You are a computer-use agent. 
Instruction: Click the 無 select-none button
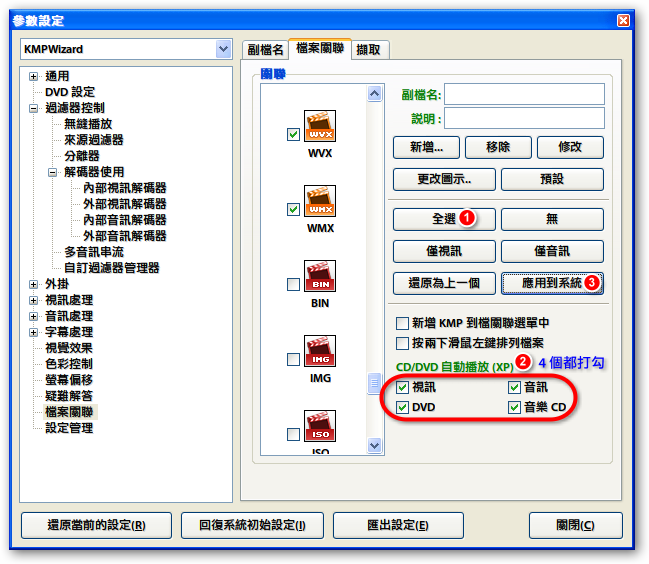[x=552, y=219]
